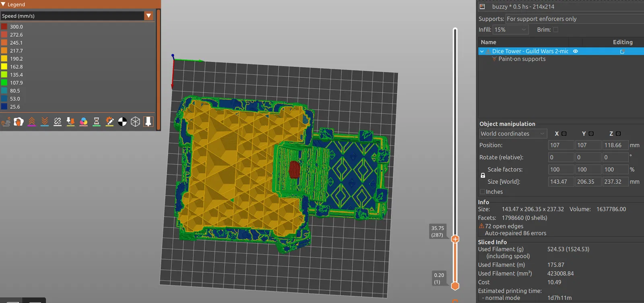Click the X axis mirror icon
The image size is (644, 303).
pyautogui.click(x=564, y=134)
